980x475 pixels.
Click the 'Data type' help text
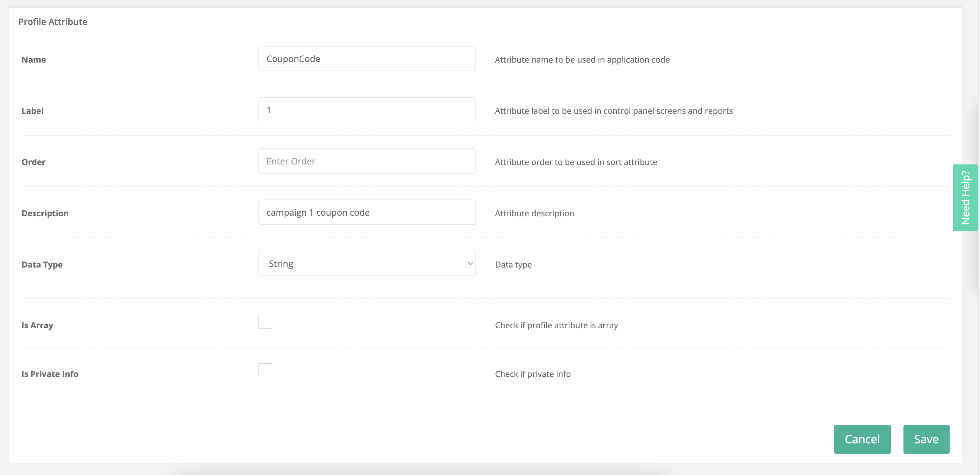click(x=513, y=265)
